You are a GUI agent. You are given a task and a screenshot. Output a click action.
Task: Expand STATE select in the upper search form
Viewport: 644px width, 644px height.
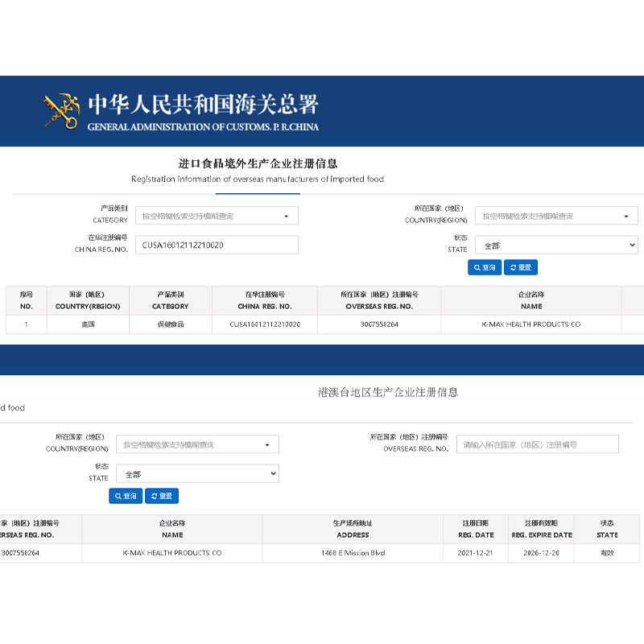pos(556,246)
